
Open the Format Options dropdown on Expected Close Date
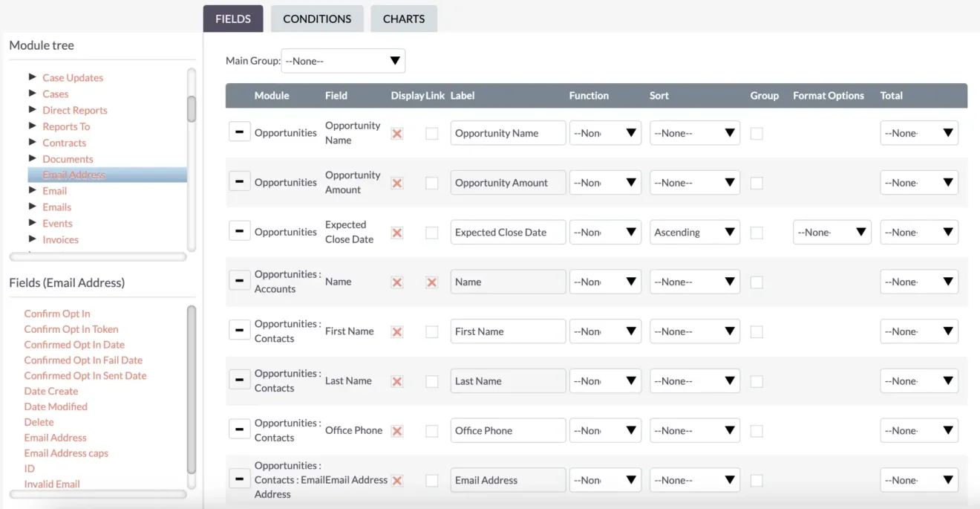[832, 232]
